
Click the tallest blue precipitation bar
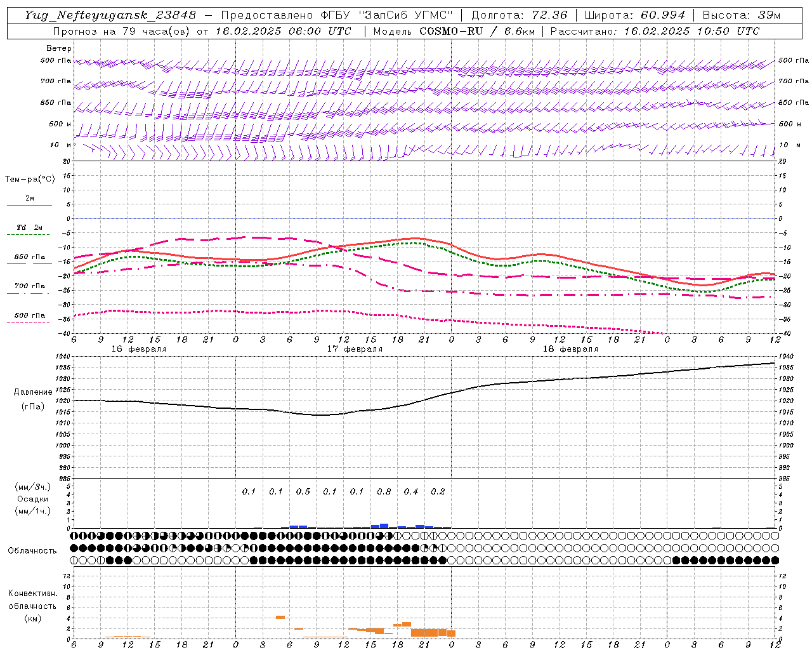pyautogui.click(x=384, y=526)
